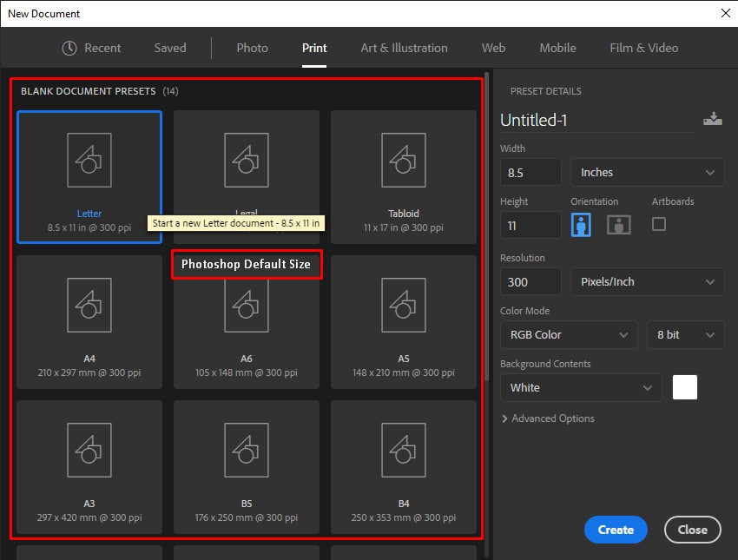The height and width of the screenshot is (560, 738).
Task: Enable the Artboards checkbox
Action: [658, 224]
